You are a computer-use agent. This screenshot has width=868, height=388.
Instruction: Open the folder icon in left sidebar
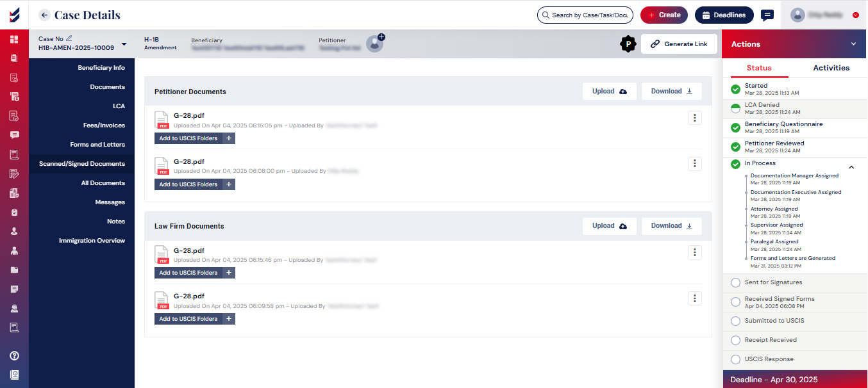[x=14, y=270]
